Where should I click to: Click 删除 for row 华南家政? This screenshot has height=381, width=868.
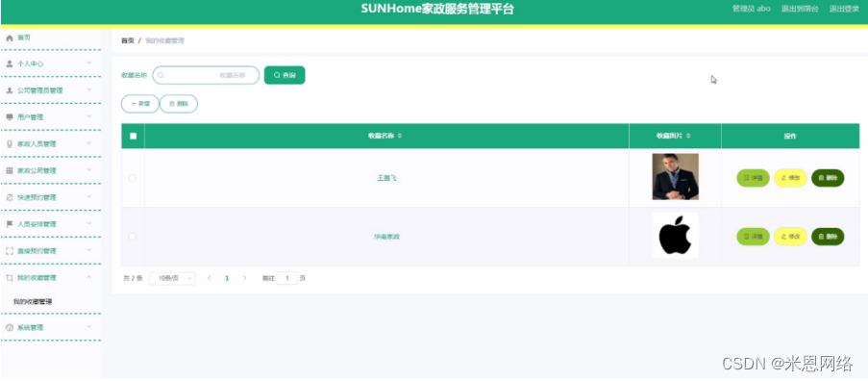click(828, 237)
